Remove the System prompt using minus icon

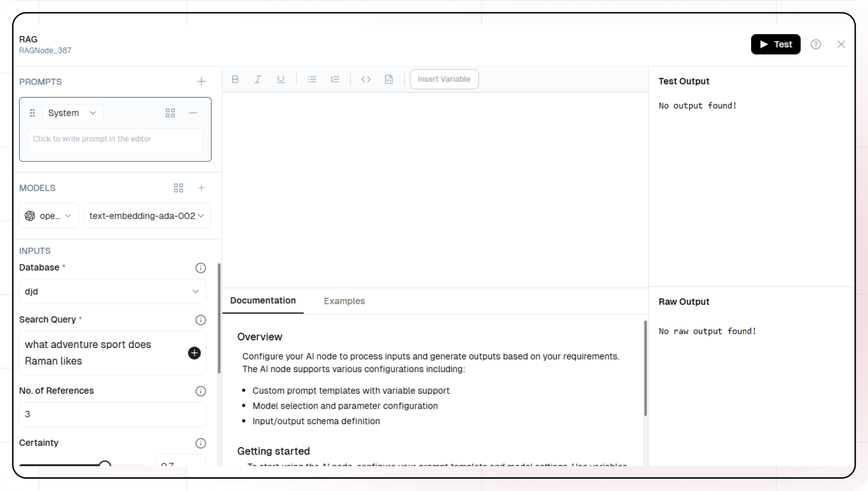coord(193,113)
